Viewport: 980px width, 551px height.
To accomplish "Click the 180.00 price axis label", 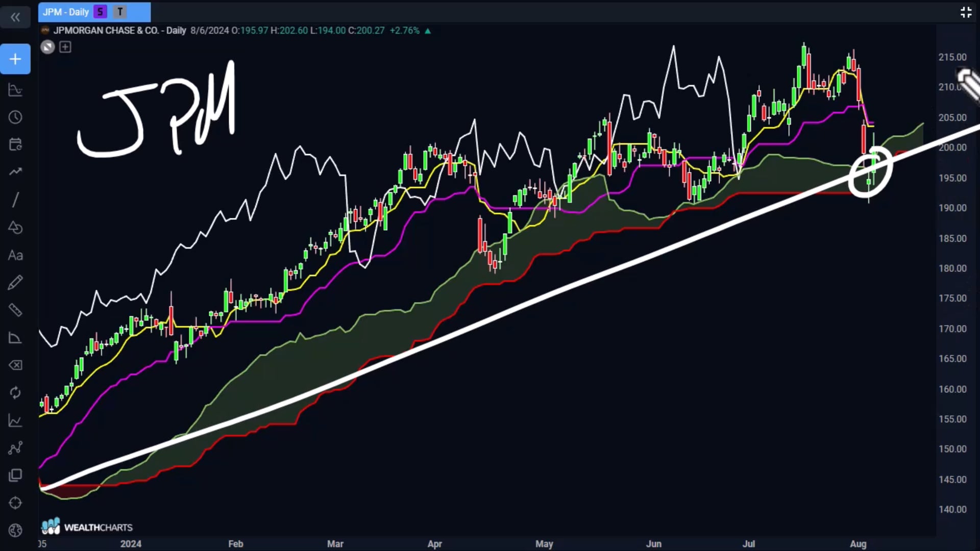I will click(x=952, y=268).
